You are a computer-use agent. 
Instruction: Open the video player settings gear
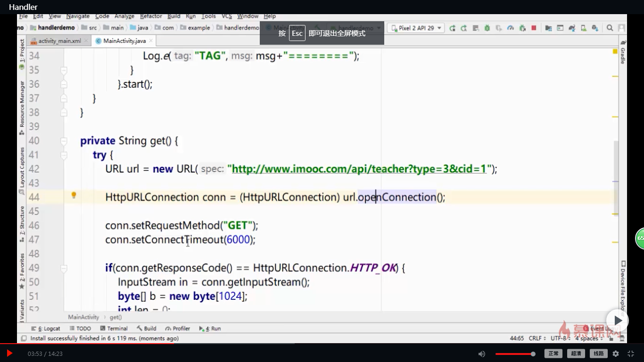click(616, 354)
